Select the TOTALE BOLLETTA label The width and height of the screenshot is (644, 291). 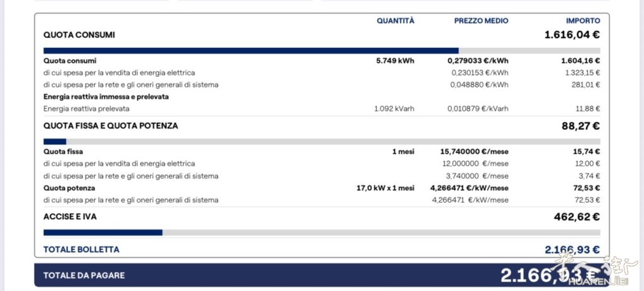[x=81, y=249]
